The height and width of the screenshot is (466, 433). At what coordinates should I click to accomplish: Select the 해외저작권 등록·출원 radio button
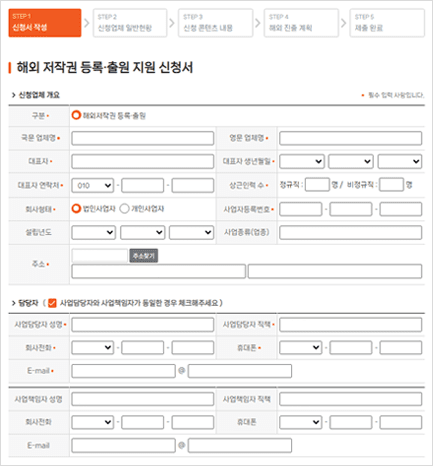pos(76,115)
